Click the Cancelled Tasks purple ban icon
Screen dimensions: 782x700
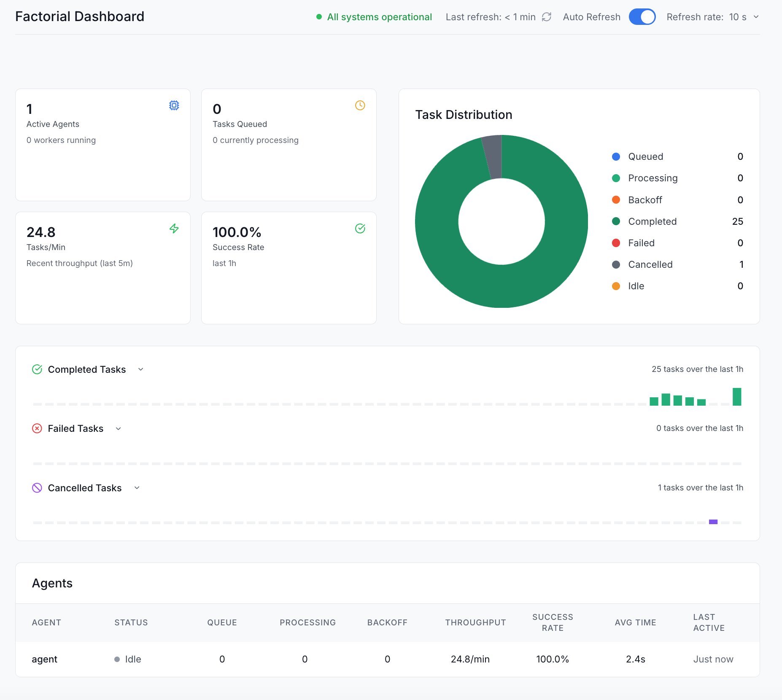(x=37, y=488)
